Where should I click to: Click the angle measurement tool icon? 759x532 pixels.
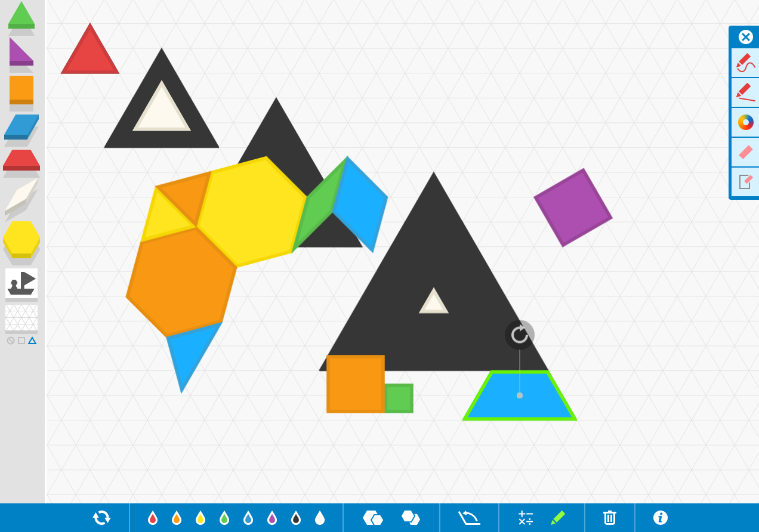(469, 518)
